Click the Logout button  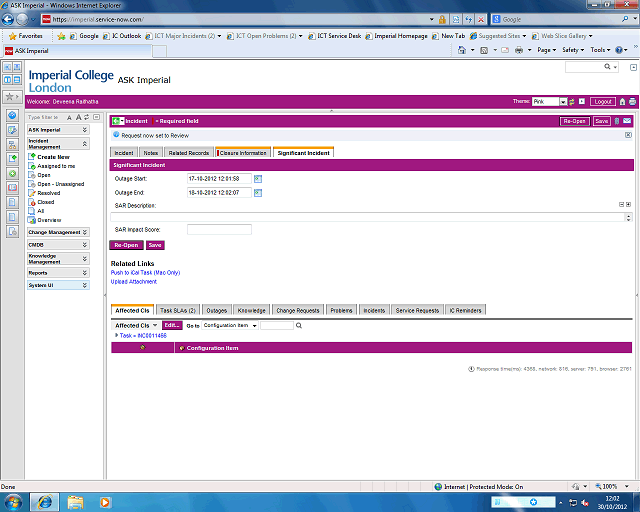603,102
